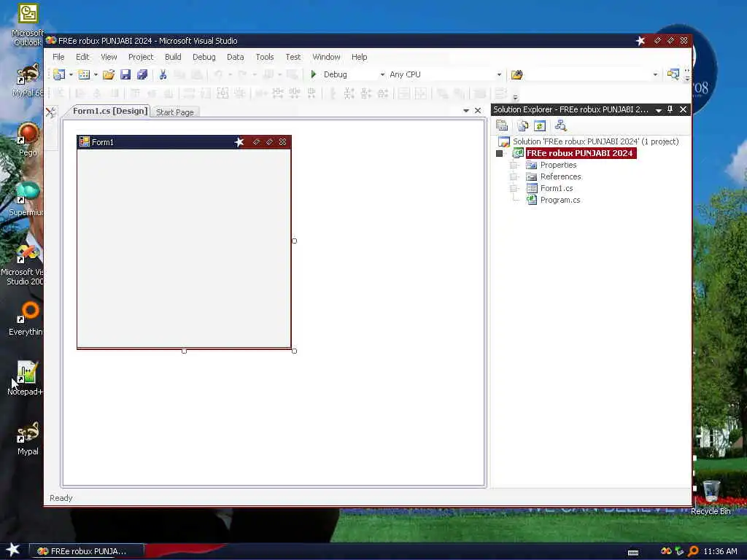The width and height of the screenshot is (747, 560).
Task: Start debugging with the green play icon
Action: tap(314, 74)
